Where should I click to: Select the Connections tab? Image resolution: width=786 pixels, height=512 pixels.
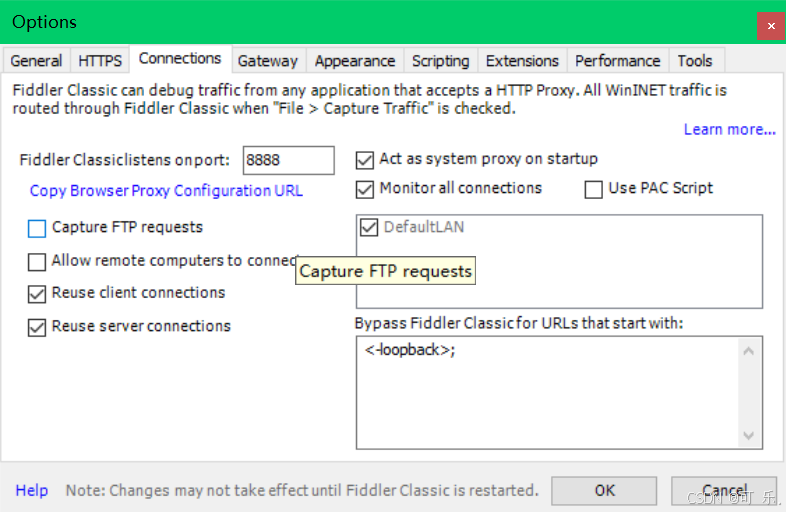point(180,59)
